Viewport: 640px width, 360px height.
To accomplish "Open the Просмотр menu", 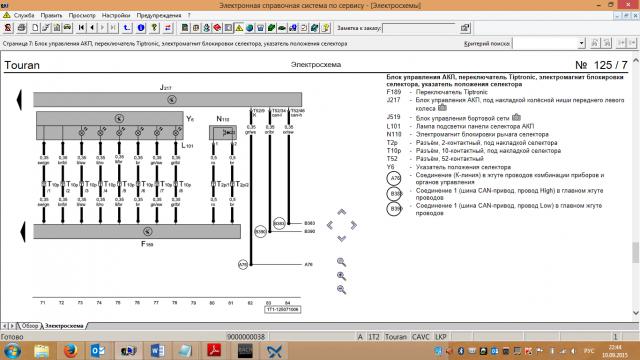I will (82, 15).
